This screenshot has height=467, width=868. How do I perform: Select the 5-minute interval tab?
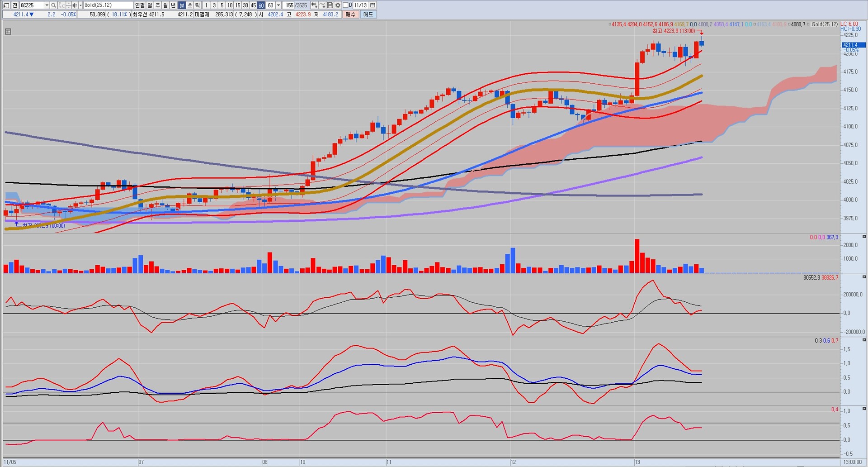coord(222,5)
